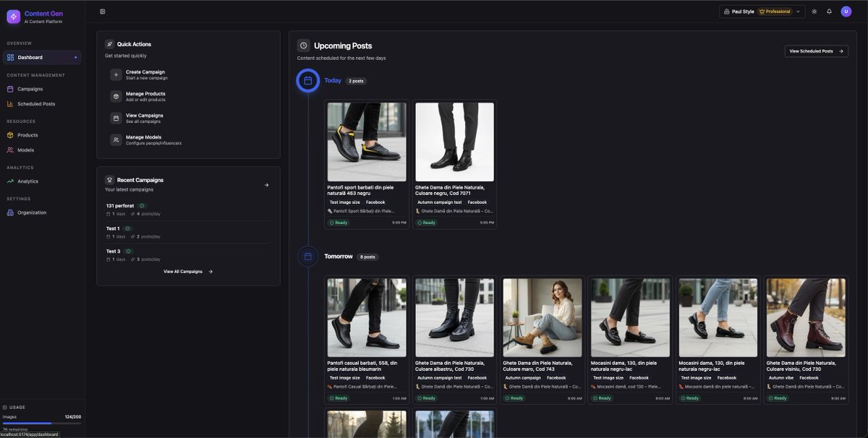The height and width of the screenshot is (438, 868).
Task: Open Dashboard in the sidebar
Action: [x=42, y=57]
